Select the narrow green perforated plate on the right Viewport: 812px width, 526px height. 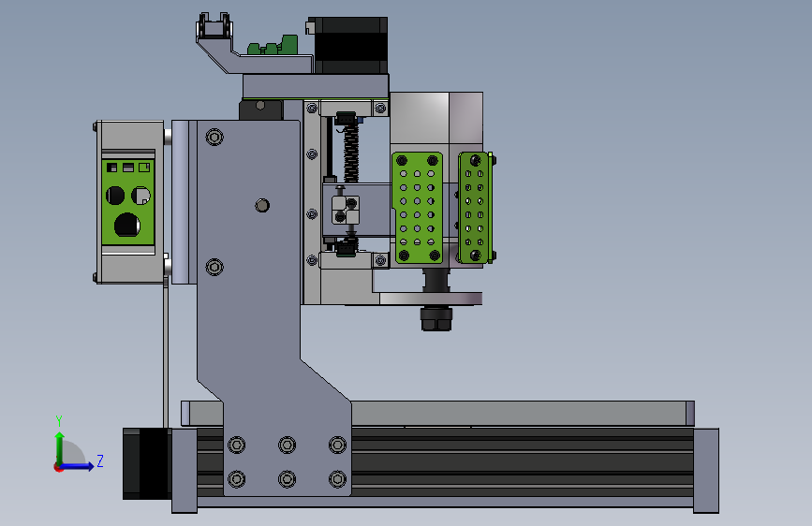click(x=475, y=208)
